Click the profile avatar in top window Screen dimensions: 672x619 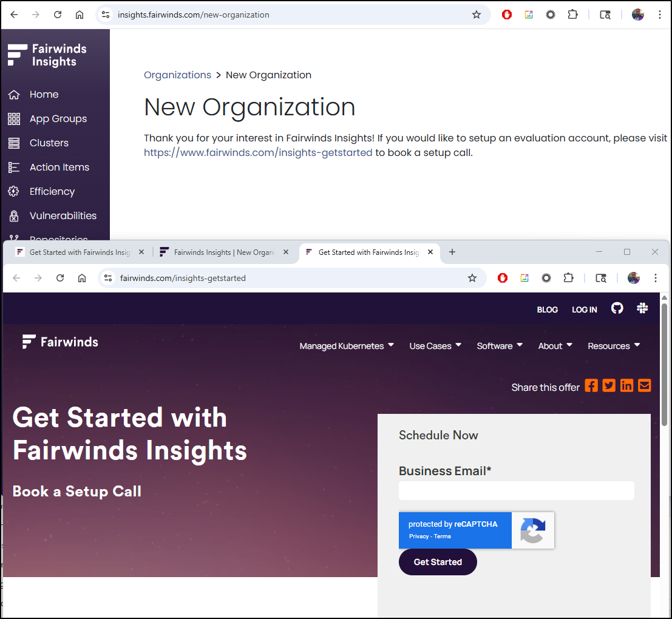click(638, 15)
